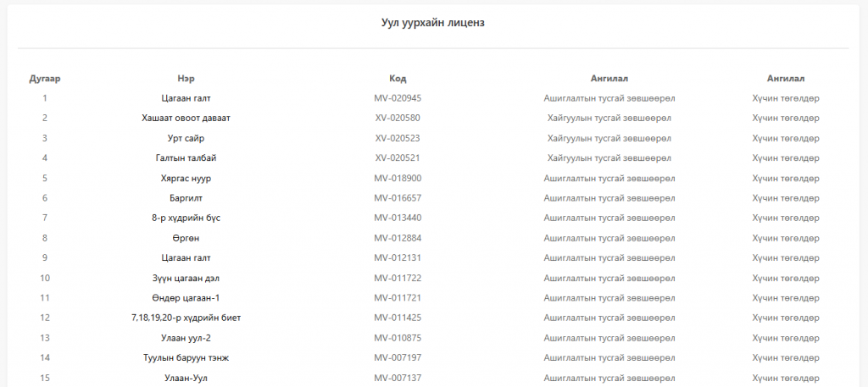Viewport: 868px width, 387px height.
Task: Click the 'Дугаар' column header
Action: pyautogui.click(x=44, y=79)
